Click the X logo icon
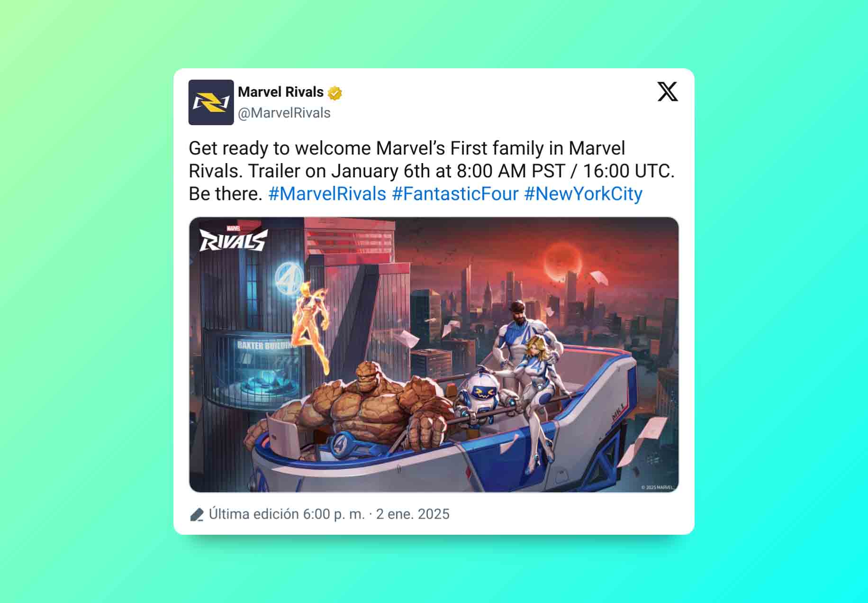Image resolution: width=868 pixels, height=603 pixels. [x=668, y=91]
